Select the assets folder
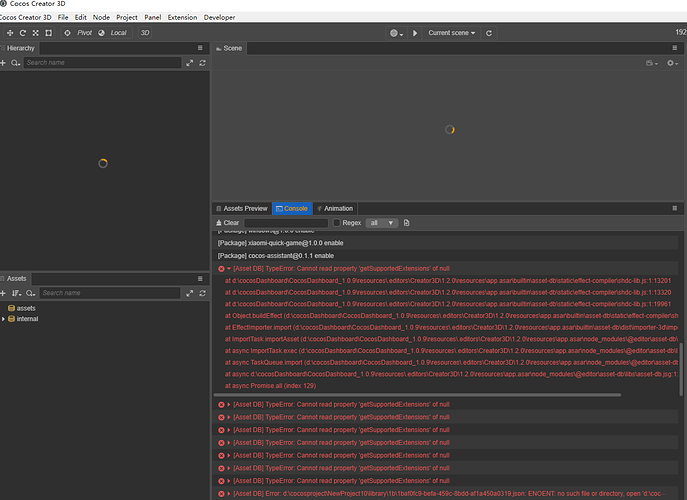687x500 pixels. tap(22, 308)
